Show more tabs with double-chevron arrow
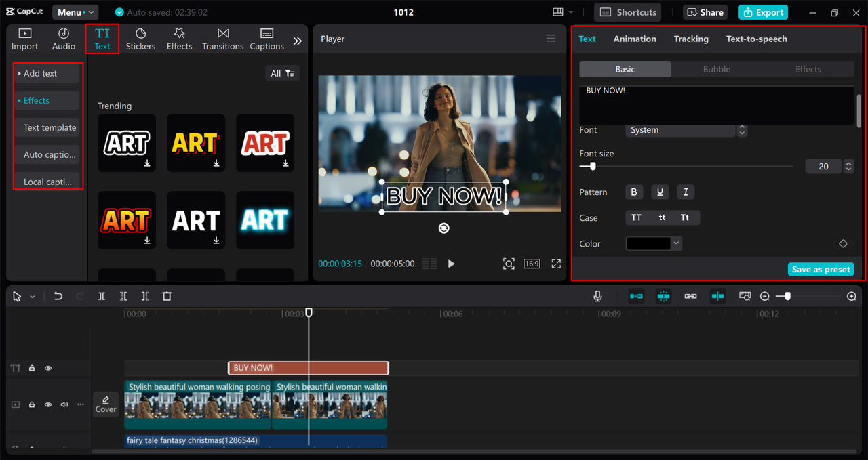Viewport: 868px width, 460px height. pos(297,41)
